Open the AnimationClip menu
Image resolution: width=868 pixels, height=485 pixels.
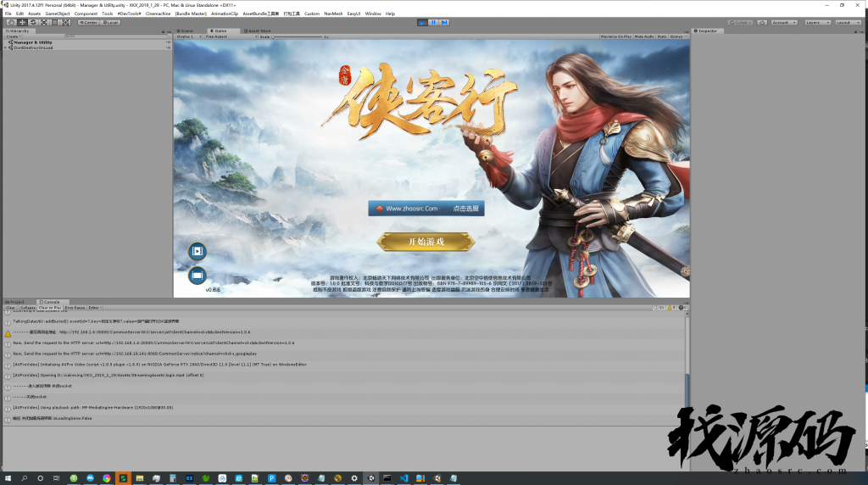coord(224,14)
